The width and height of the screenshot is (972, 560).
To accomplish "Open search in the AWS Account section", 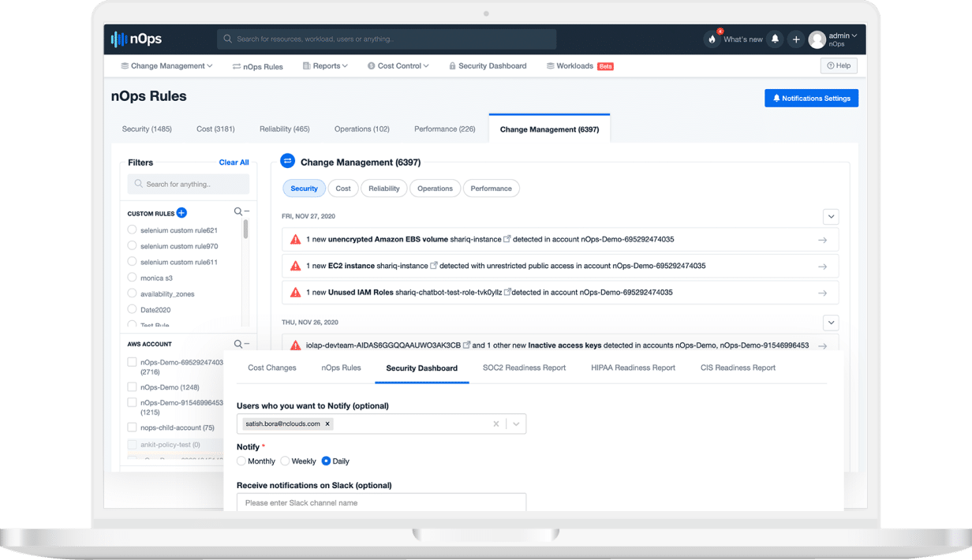I will click(x=237, y=344).
